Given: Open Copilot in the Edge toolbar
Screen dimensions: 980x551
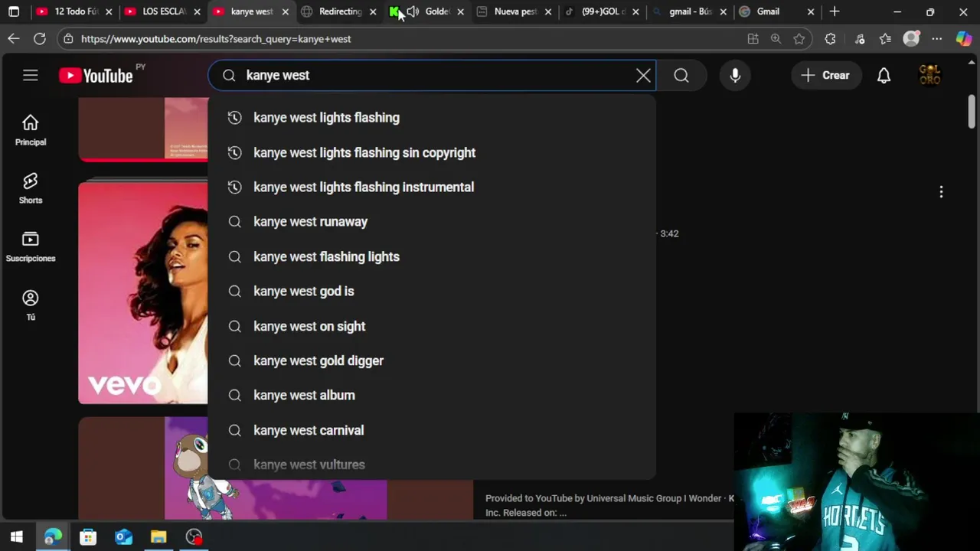Looking at the screenshot, I should tap(964, 39).
